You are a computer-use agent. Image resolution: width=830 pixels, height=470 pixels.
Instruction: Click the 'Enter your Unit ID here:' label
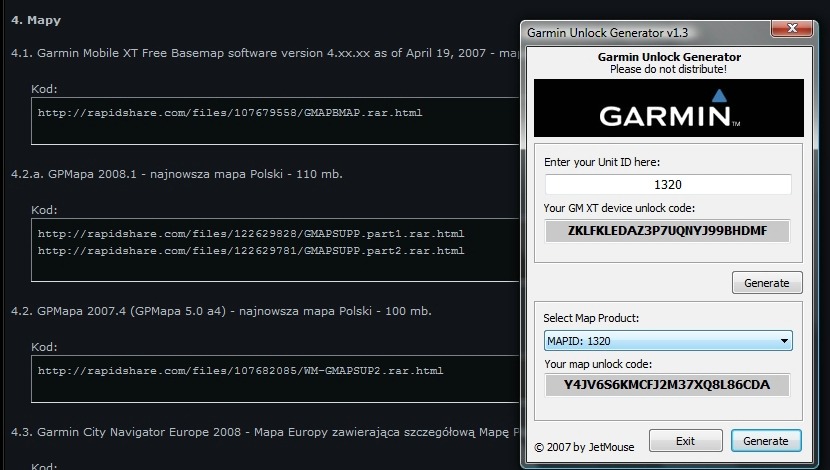602,162
